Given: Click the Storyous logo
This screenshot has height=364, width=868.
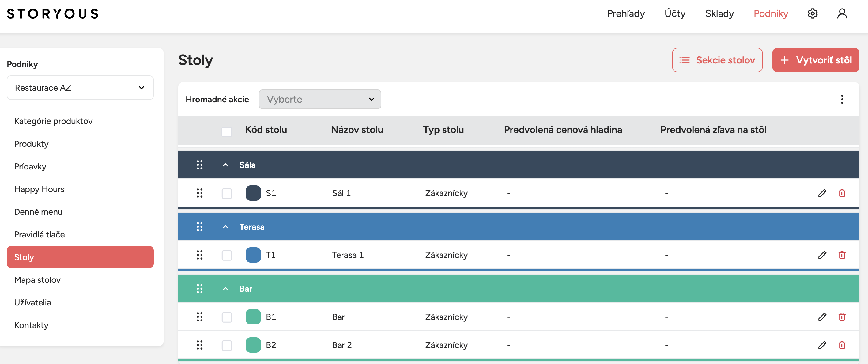Looking at the screenshot, I should tap(53, 13).
